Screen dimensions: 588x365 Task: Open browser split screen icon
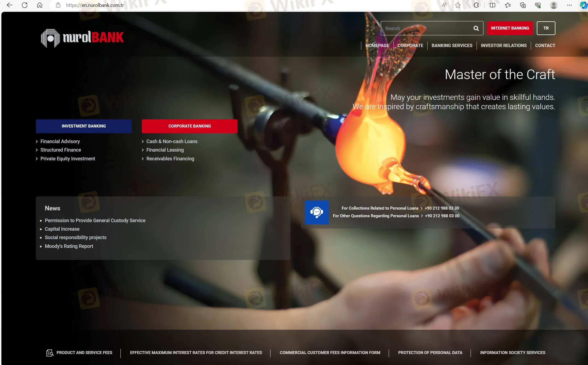492,5
